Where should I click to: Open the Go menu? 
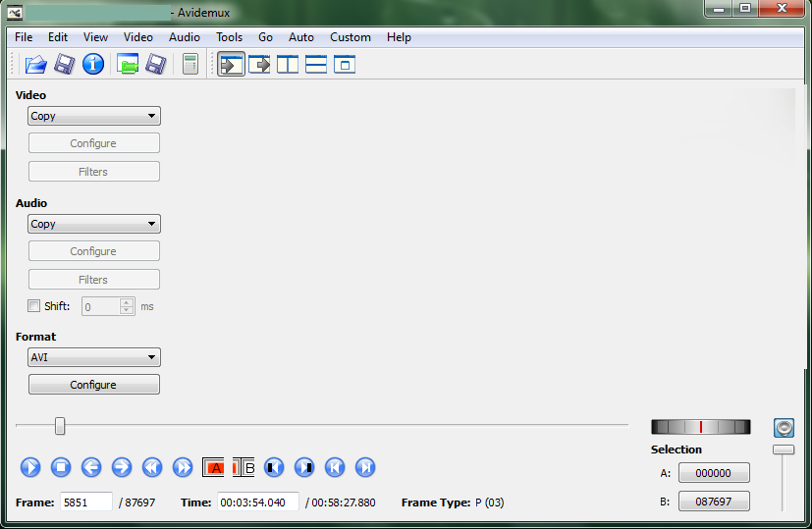click(x=265, y=37)
